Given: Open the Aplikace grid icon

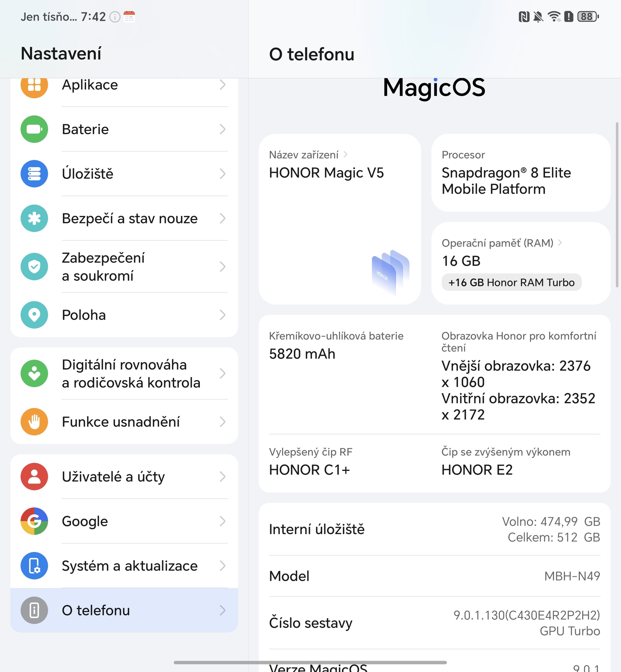Looking at the screenshot, I should point(34,87).
